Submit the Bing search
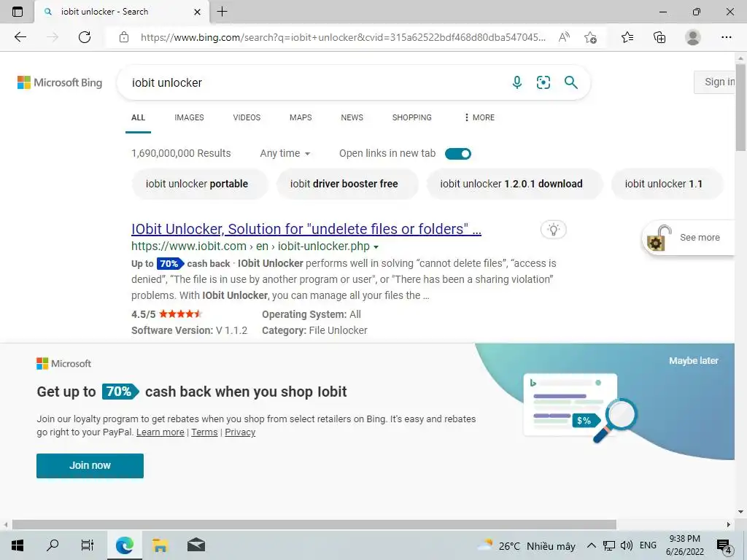 [570, 82]
